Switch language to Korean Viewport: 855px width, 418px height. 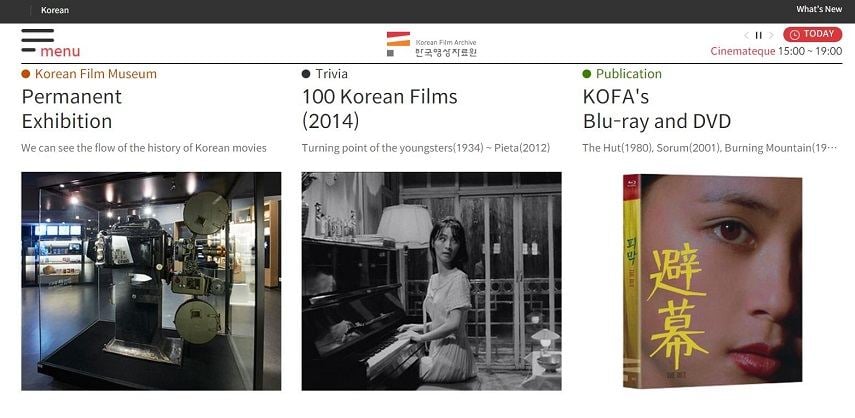pos(55,10)
